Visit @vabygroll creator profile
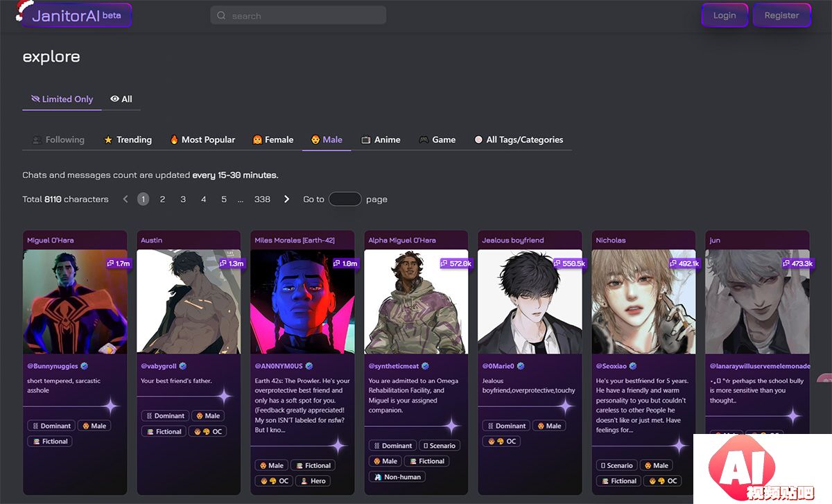Screen dimensions: 832x504 pos(159,365)
